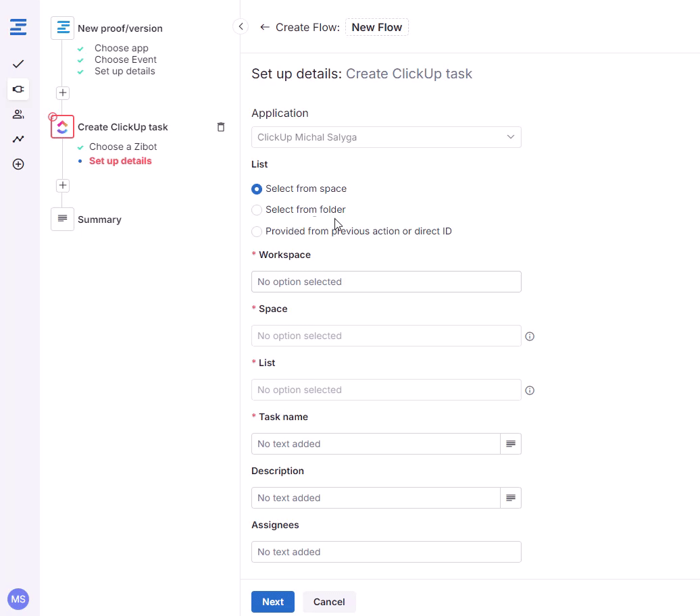Click the Next button
This screenshot has height=616, width=700.
[272, 602]
